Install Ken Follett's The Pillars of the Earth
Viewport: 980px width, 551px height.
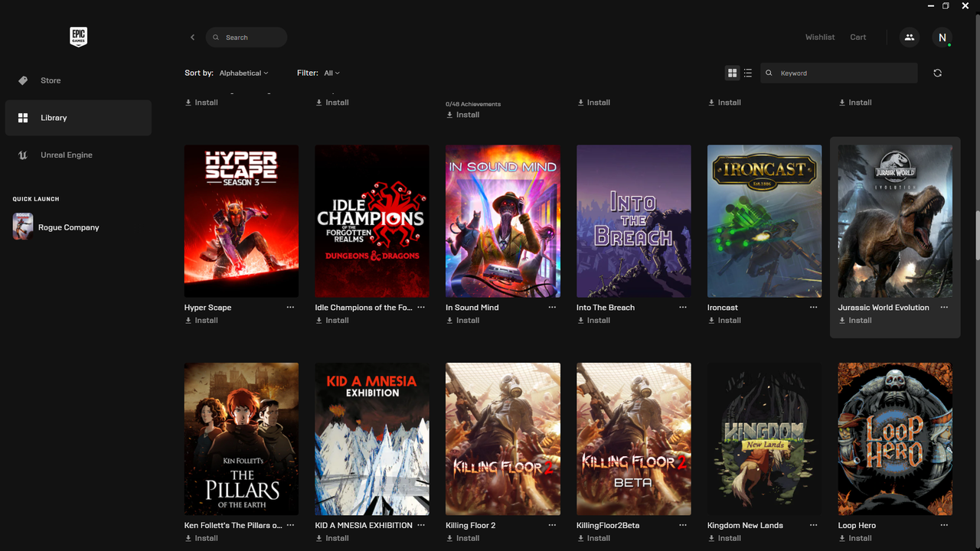tap(201, 538)
